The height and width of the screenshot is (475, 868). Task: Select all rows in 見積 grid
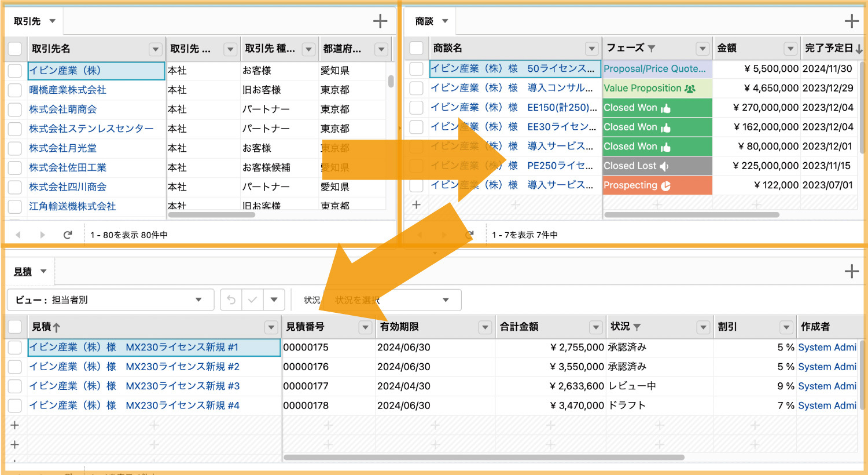click(15, 327)
